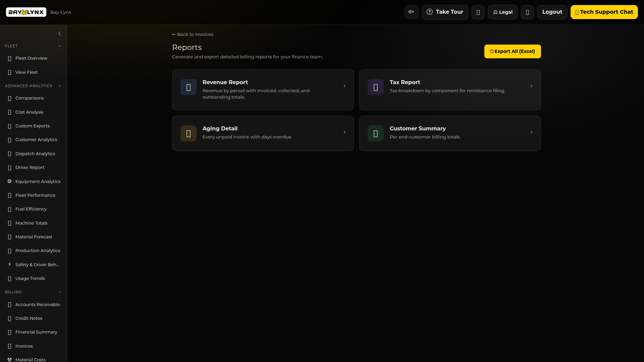
Task: Go to Accounts Receivable page
Action: (x=38, y=304)
